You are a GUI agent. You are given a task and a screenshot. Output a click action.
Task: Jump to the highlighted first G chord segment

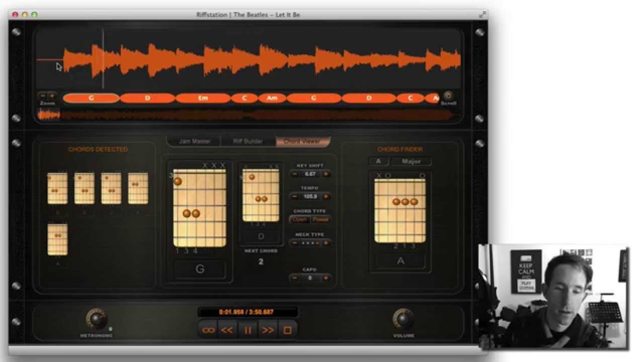pyautogui.click(x=92, y=98)
